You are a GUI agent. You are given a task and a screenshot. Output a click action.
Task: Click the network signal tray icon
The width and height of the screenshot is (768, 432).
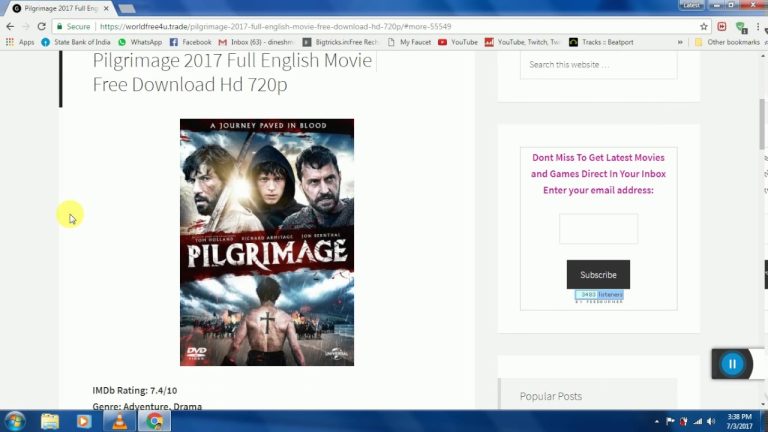coord(697,421)
